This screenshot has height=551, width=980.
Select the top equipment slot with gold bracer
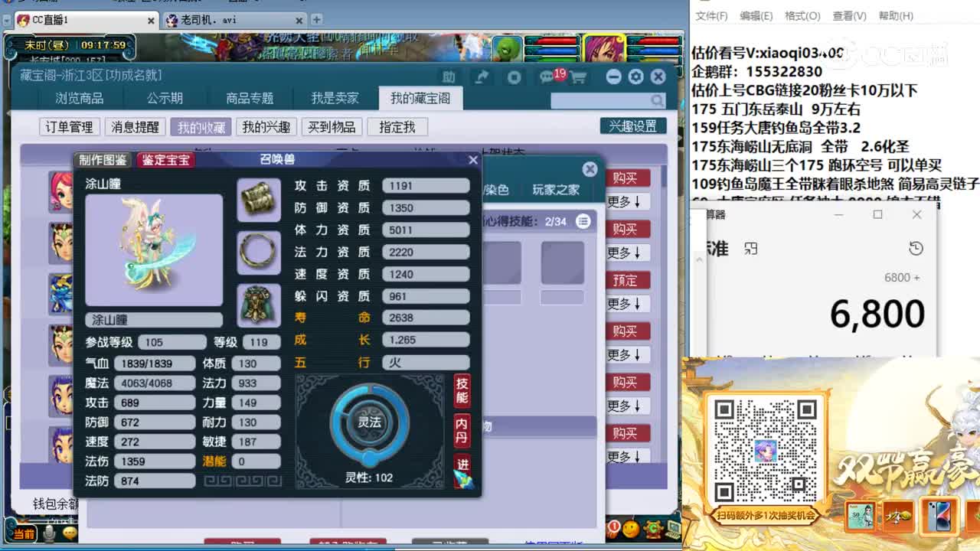coord(259,200)
